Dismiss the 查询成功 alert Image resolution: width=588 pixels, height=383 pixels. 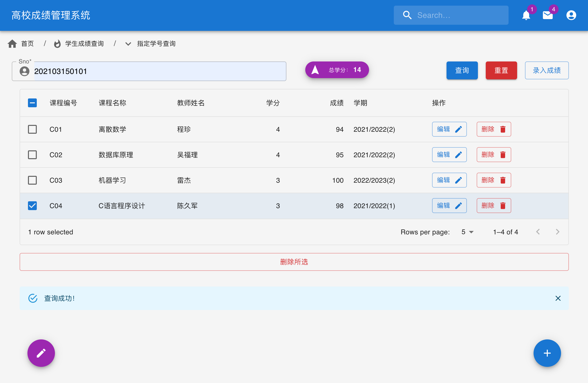[x=558, y=298]
